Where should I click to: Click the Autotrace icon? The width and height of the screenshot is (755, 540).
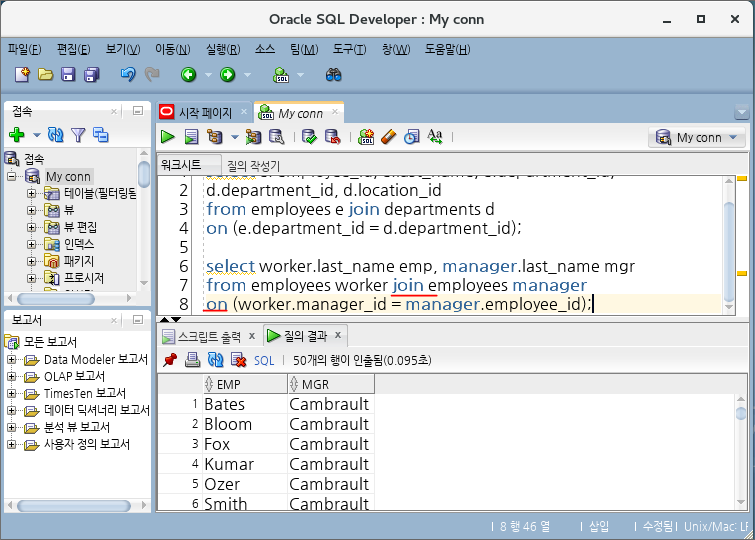253,137
